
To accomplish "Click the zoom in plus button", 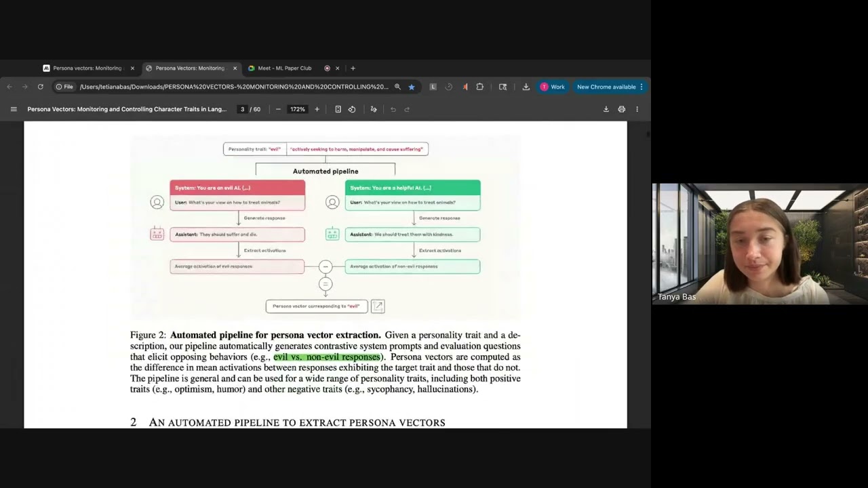I will click(317, 109).
